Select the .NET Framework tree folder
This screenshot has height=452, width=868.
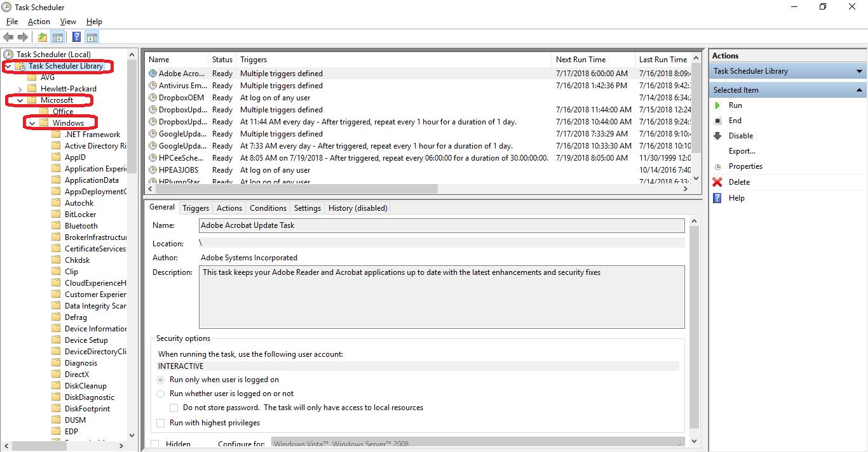click(92, 135)
